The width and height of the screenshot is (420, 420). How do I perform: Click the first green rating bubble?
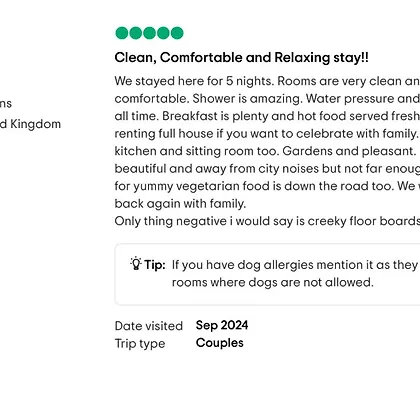click(x=122, y=33)
